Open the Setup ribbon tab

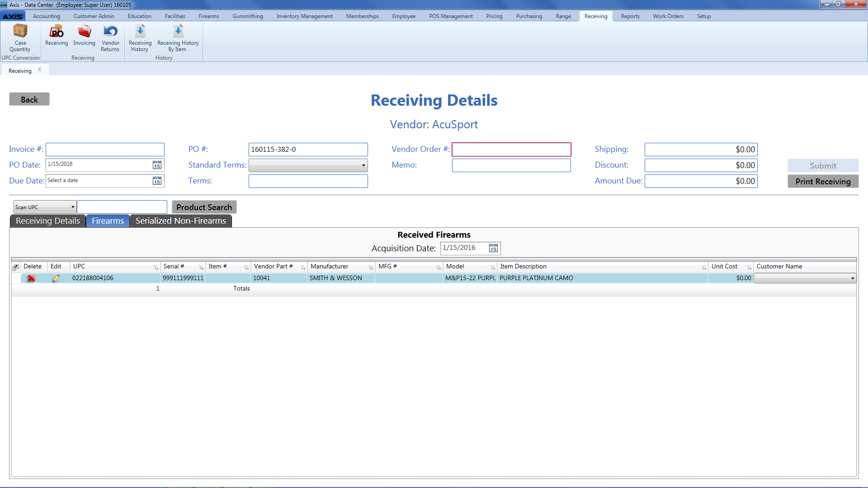(x=704, y=16)
